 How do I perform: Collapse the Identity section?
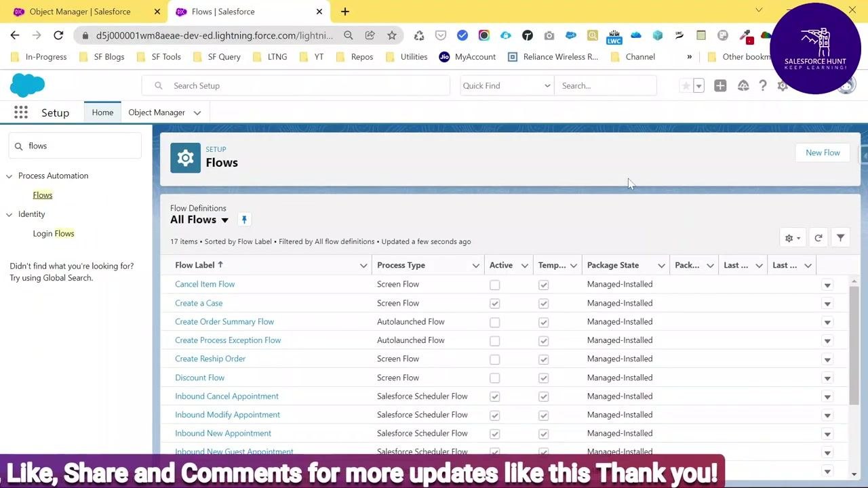[x=9, y=214]
